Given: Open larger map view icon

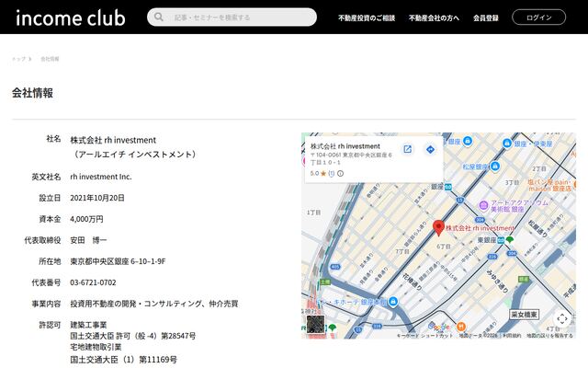Looking at the screenshot, I should tap(407, 149).
